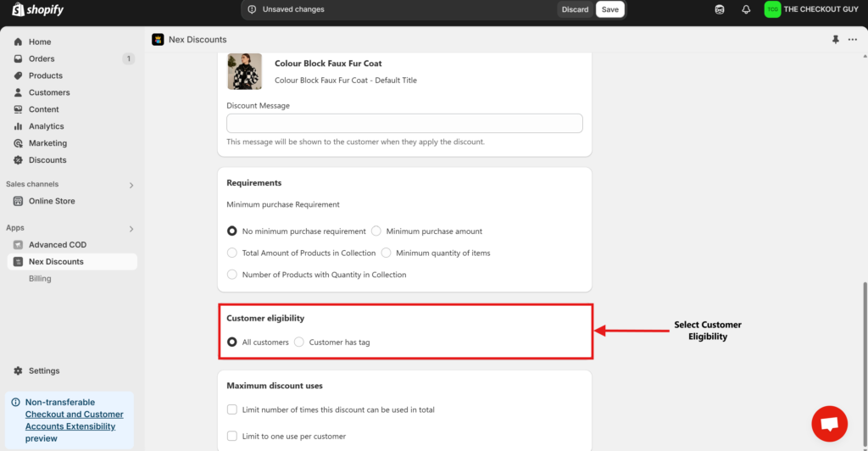Click the Orders inbox icon

[x=19, y=58]
